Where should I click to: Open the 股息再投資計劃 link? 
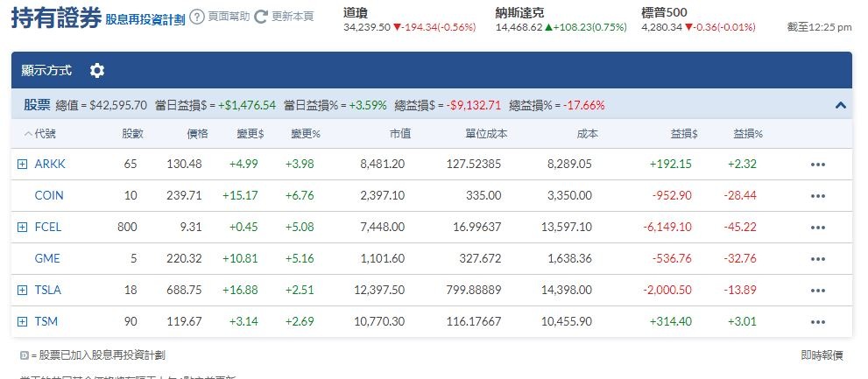145,19
